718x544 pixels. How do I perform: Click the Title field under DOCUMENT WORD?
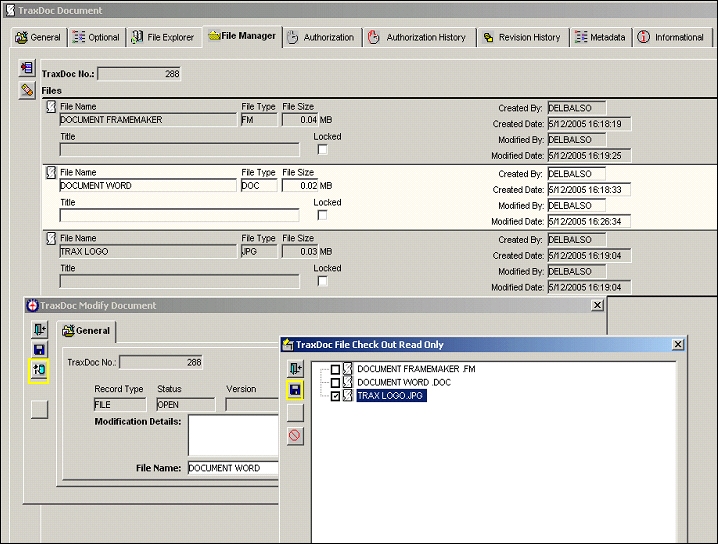click(x=180, y=215)
